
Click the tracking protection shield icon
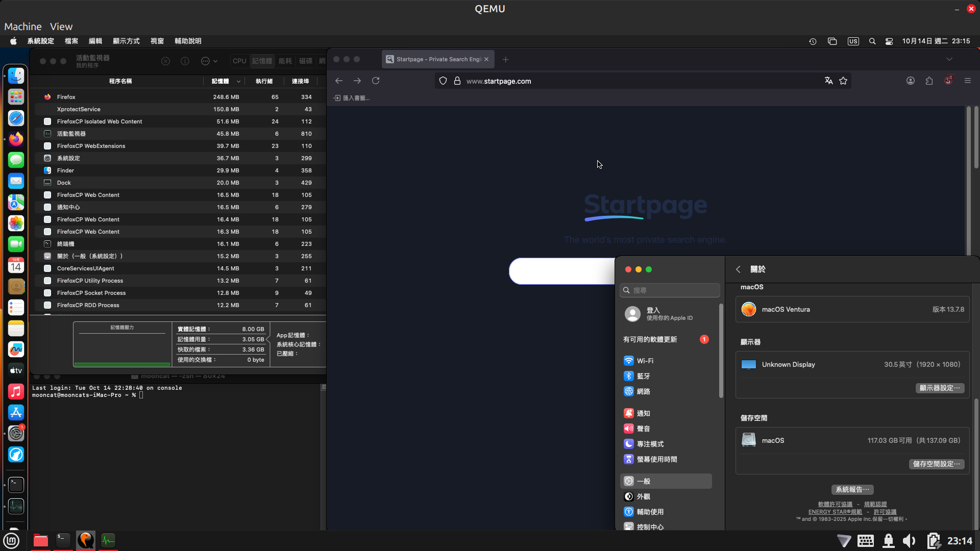[x=443, y=81]
